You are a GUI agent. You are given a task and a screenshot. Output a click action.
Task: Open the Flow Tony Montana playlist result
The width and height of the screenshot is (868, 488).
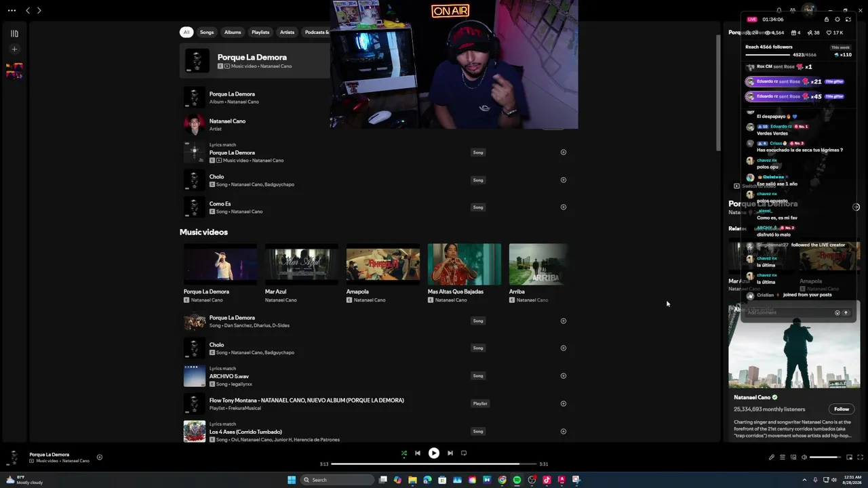307,401
